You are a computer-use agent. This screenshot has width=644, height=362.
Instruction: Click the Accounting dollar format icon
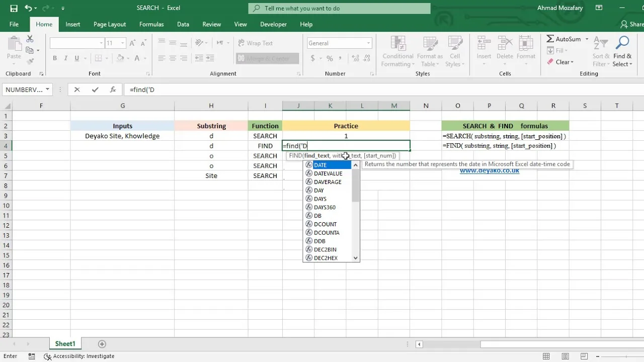coord(313,58)
